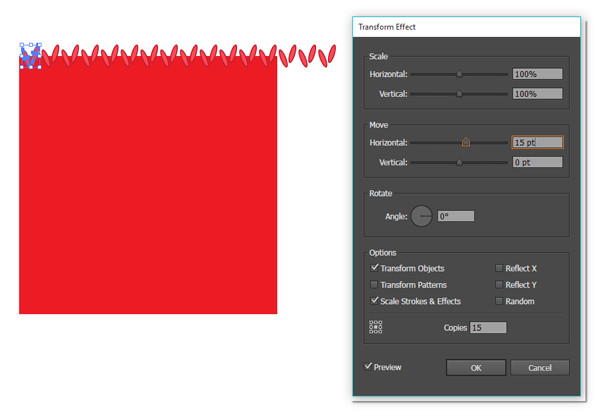
Task: Enable the Reflect Y option
Action: [x=499, y=284]
